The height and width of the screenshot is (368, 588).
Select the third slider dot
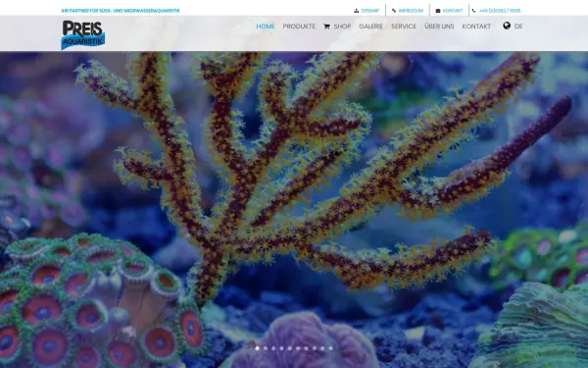coord(273,348)
